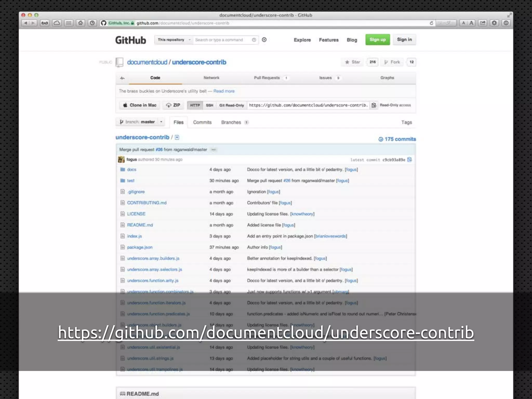
Task: Click the documentcloud owner link
Action: (x=147, y=62)
